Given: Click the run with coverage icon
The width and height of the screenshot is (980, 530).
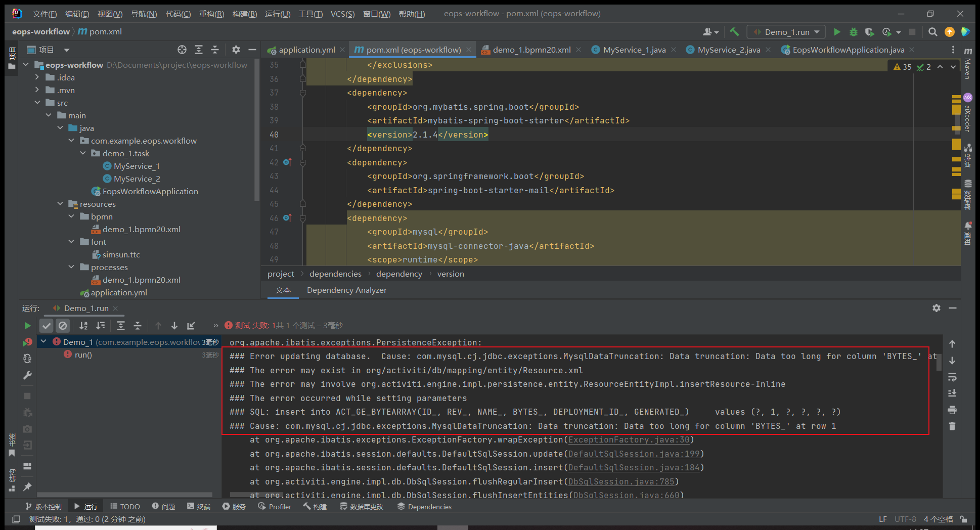Looking at the screenshot, I should point(869,32).
